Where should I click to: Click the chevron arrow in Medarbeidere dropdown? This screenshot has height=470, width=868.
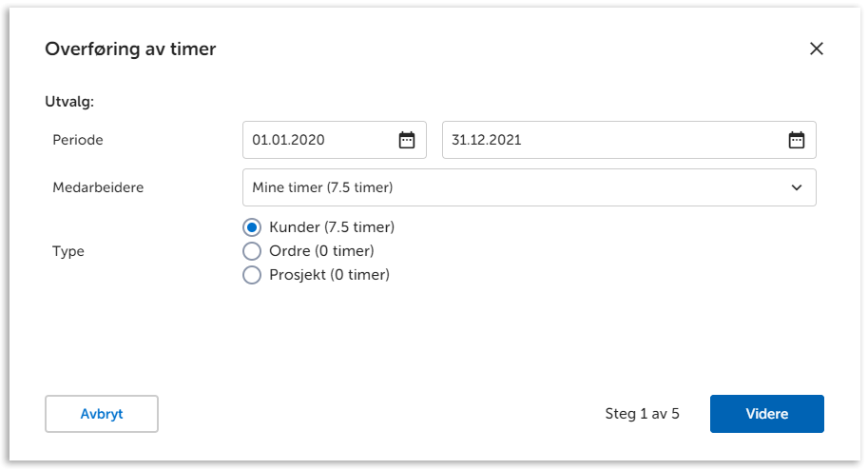click(797, 187)
